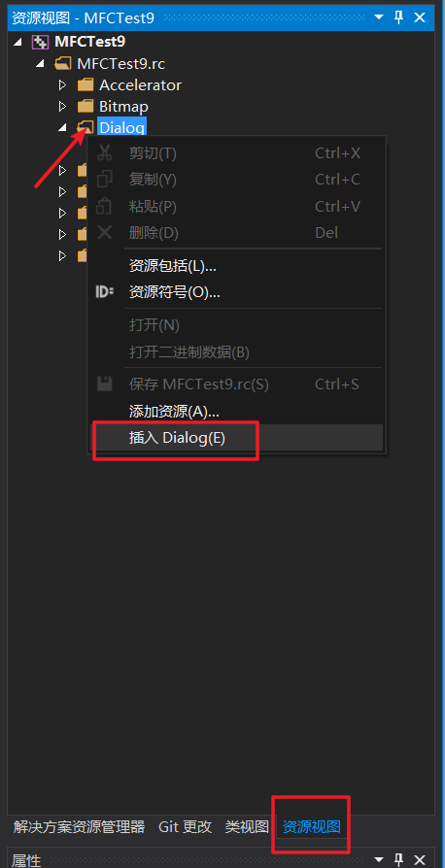Switch to 类视图 tab
The height and width of the screenshot is (868, 445).
point(247,827)
